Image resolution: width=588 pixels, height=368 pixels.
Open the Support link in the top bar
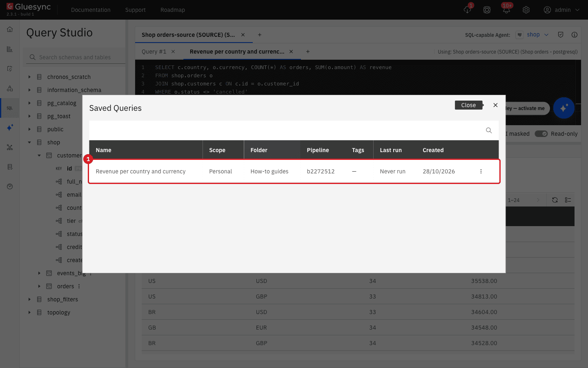click(136, 10)
